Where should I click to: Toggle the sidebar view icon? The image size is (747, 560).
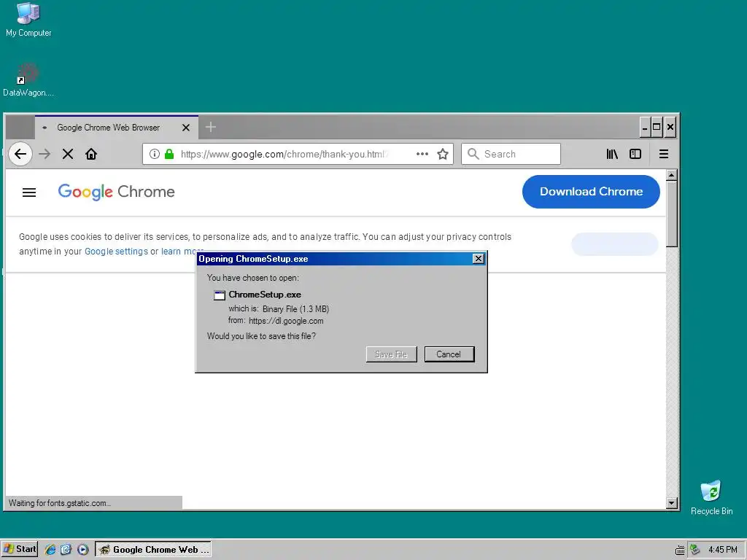point(635,154)
